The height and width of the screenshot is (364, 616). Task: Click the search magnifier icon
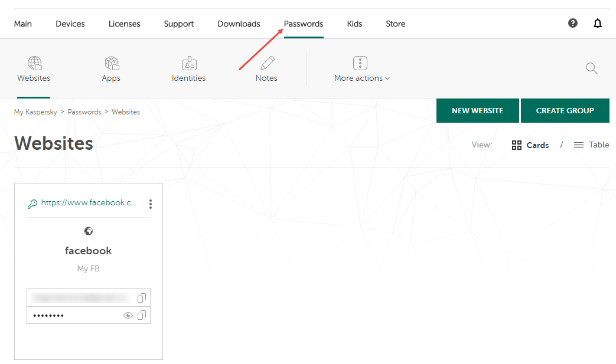pyautogui.click(x=592, y=68)
